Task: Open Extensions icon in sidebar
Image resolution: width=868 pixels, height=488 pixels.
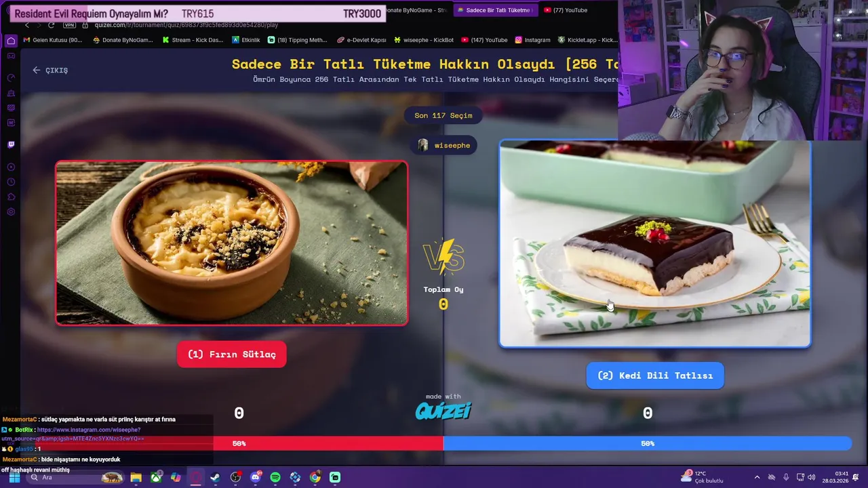Action: (11, 197)
